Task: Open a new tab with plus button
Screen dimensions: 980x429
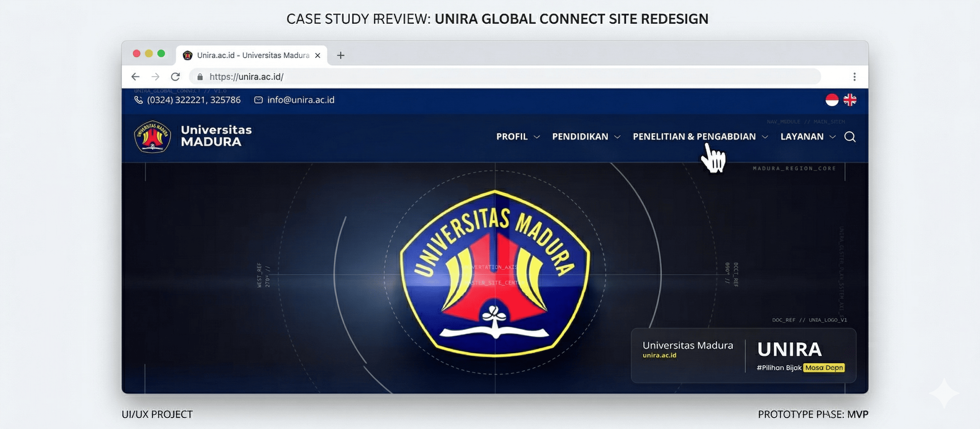Action: (340, 55)
